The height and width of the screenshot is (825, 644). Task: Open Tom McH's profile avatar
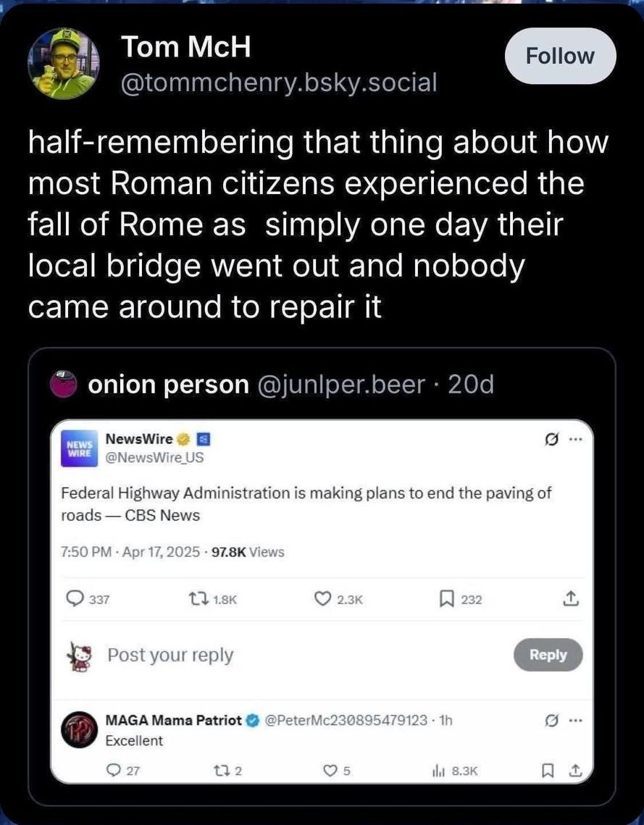tap(63, 64)
